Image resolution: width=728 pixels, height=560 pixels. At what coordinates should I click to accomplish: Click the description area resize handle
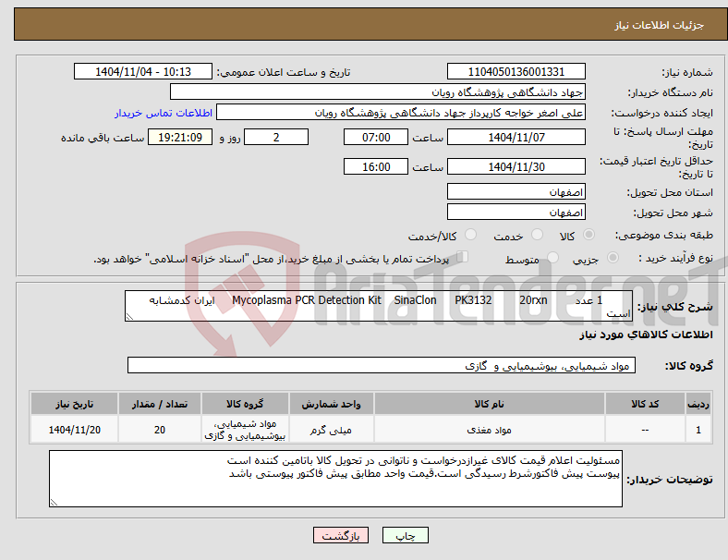[129, 317]
